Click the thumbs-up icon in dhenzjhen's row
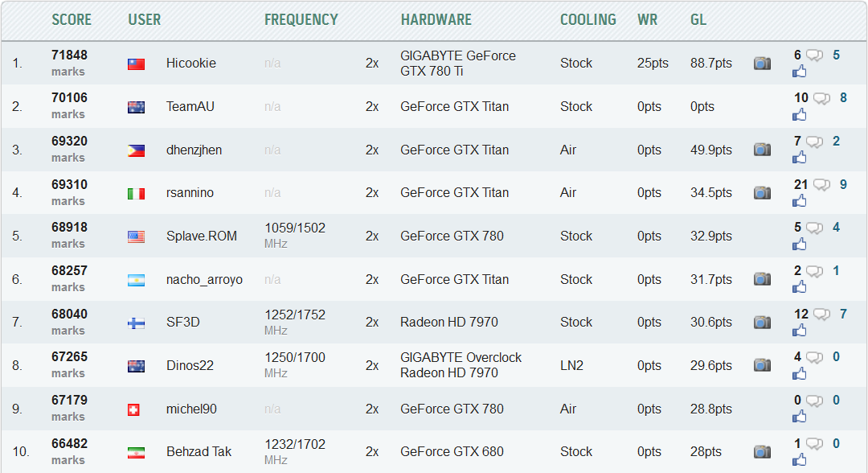The width and height of the screenshot is (868, 473). point(800,158)
